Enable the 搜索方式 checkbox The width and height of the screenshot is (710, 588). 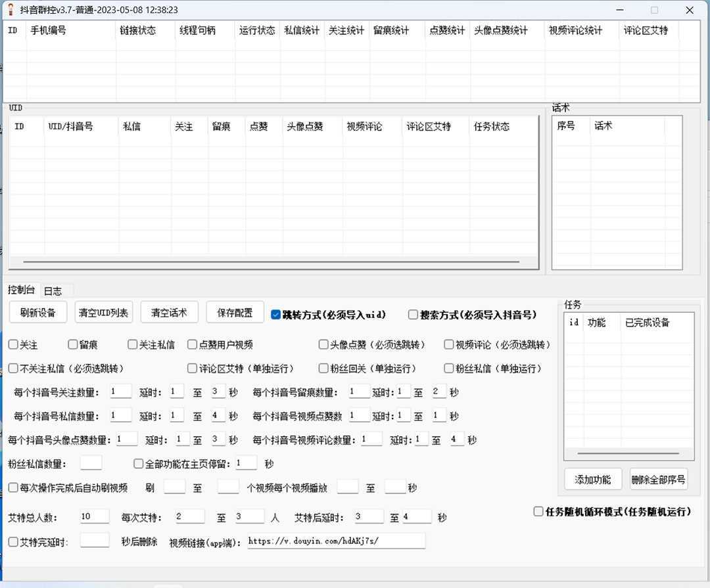(413, 315)
